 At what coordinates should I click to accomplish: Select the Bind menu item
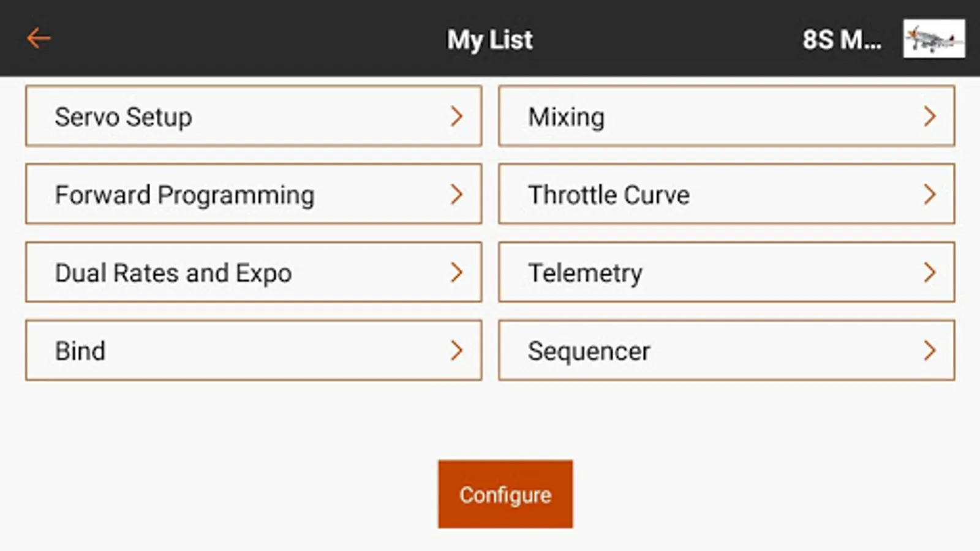coord(253,350)
